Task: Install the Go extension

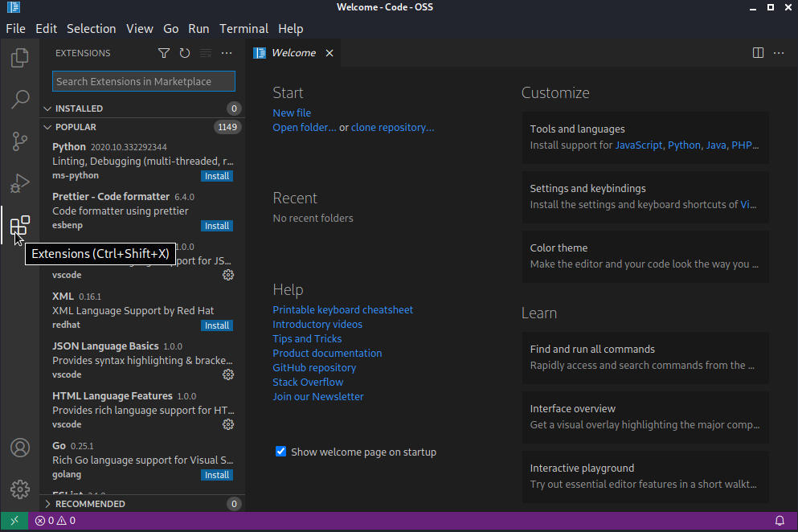Action: click(x=217, y=475)
